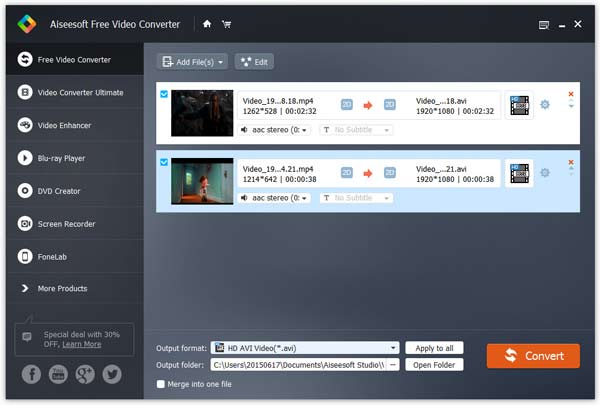Open the Output format combo box

305,348
